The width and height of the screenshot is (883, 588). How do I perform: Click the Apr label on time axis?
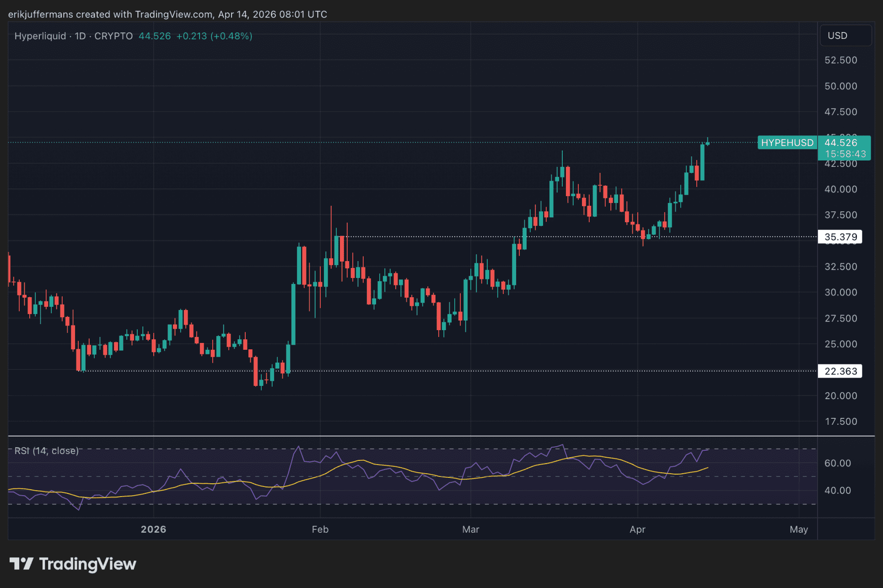[637, 529]
